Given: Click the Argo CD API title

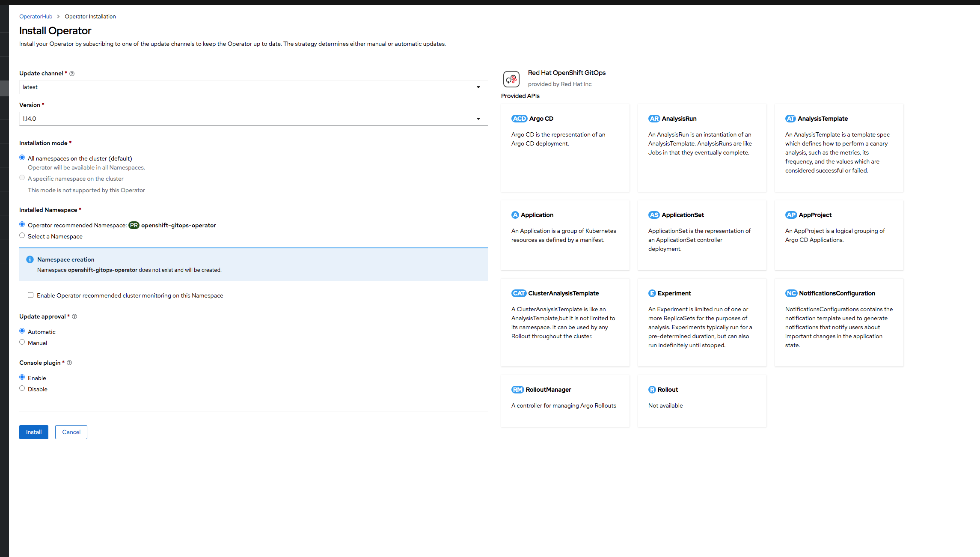Looking at the screenshot, I should [x=541, y=119].
